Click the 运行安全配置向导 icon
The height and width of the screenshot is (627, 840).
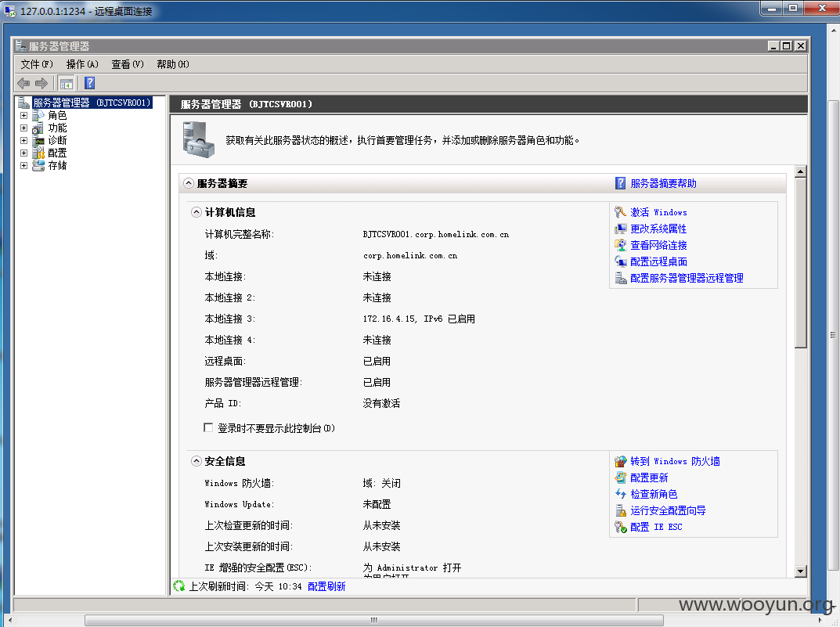(x=620, y=510)
